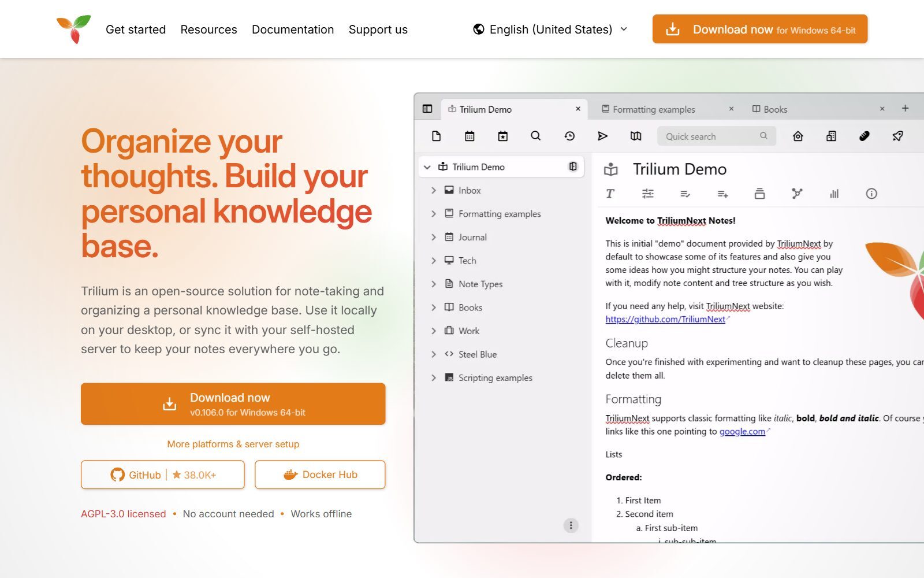Viewport: 924px width, 578px height.
Task: Add a new tab with the plus button
Action: (x=905, y=108)
